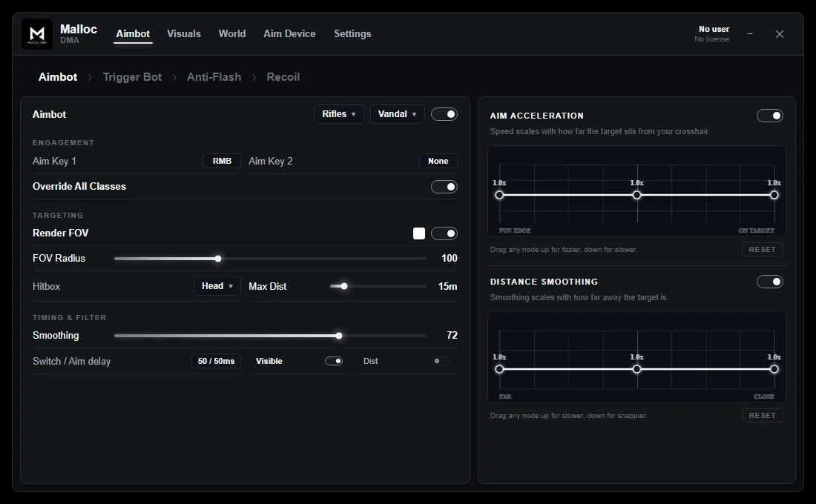
Task: Open the Aim Device tab
Action: (289, 34)
